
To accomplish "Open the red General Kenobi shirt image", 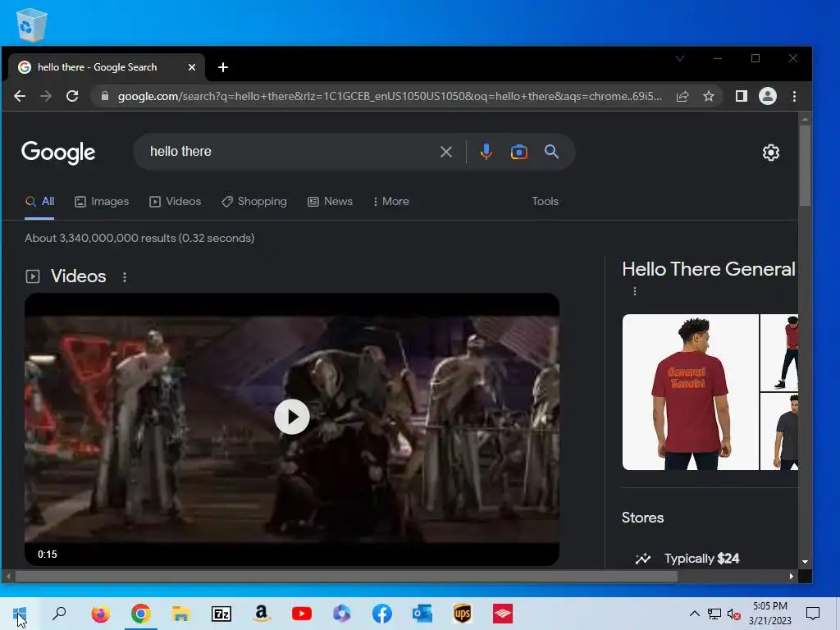I will click(x=690, y=392).
